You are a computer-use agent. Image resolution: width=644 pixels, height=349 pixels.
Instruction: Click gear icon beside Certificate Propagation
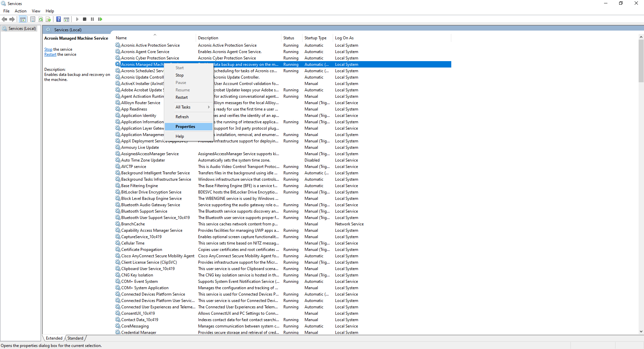pos(118,249)
